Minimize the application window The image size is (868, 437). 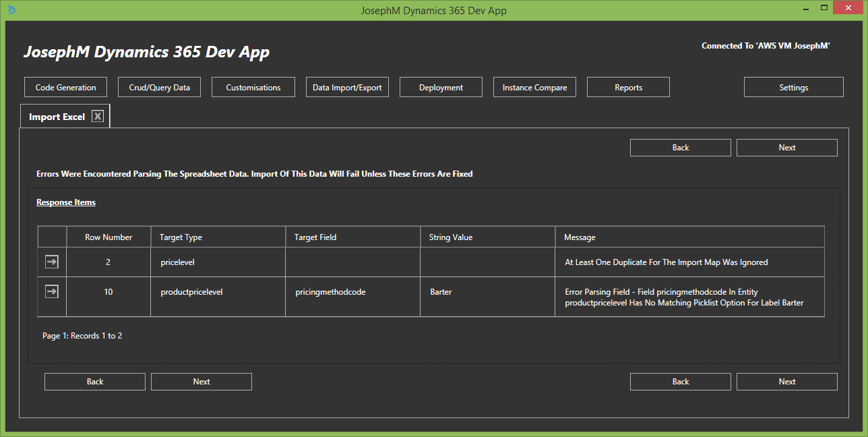click(x=804, y=9)
